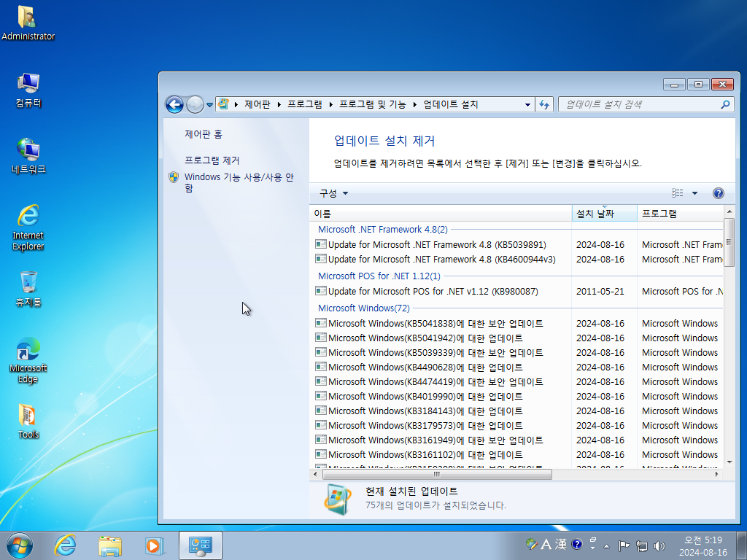The image size is (747, 560).
Task: Open the recent pages dropdown arrow
Action: pyautogui.click(x=209, y=105)
